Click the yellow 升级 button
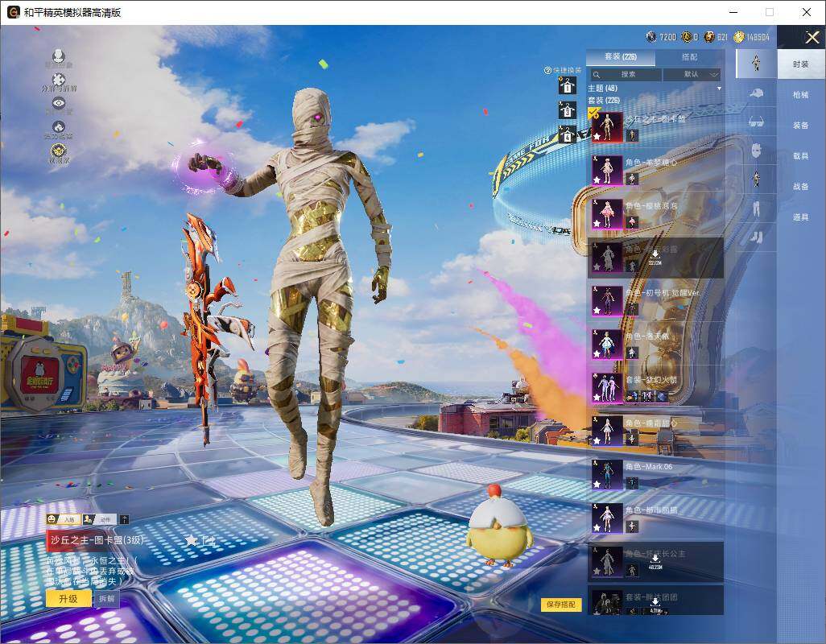The width and height of the screenshot is (826, 644). [68, 599]
